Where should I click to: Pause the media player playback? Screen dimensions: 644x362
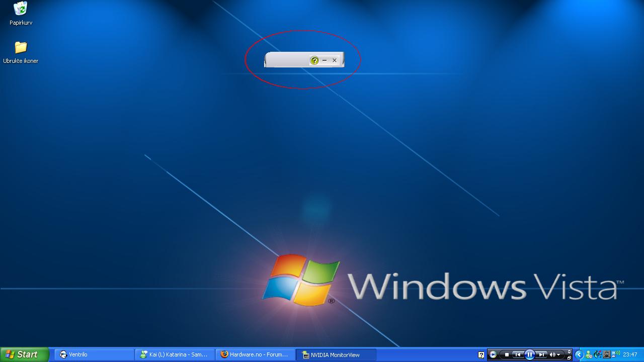(x=529, y=354)
